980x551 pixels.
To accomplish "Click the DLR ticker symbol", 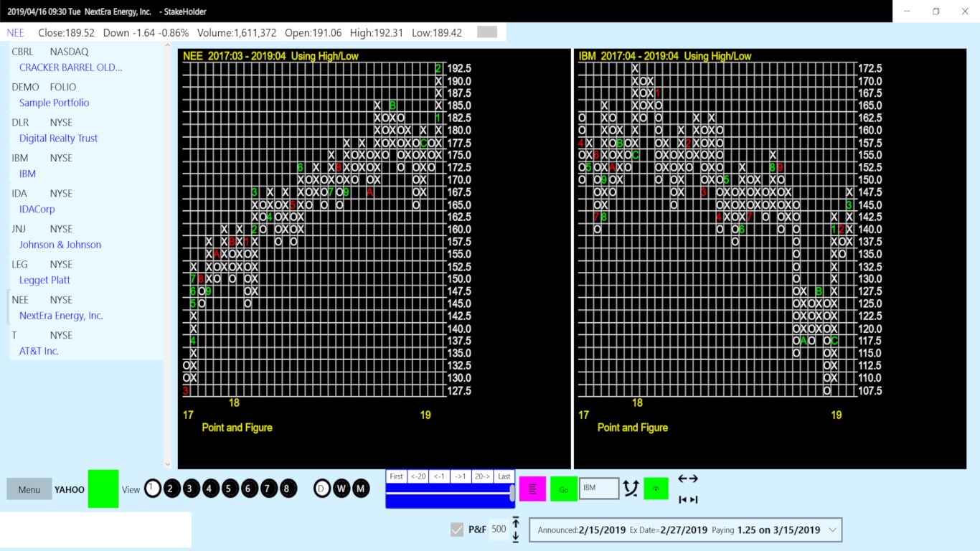I will (x=20, y=123).
